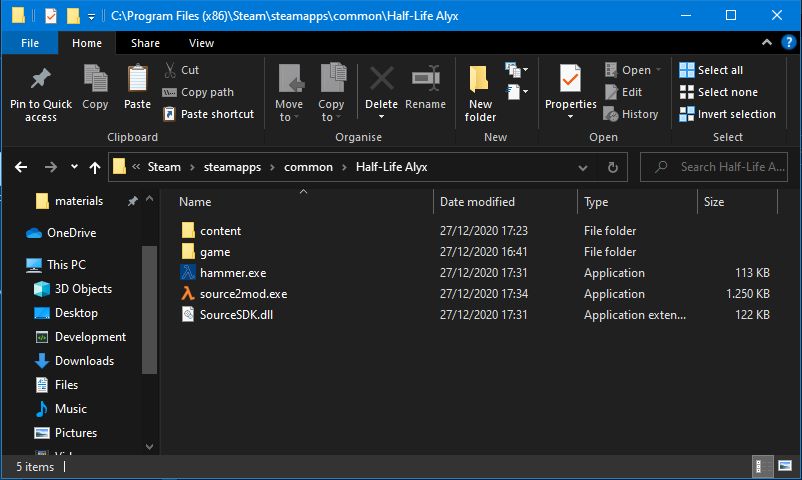Cut the selection with scissors icon
802x480 pixels.
tap(170, 70)
